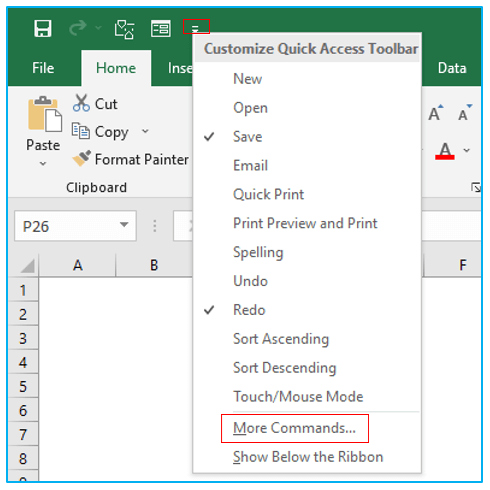
Task: Select row 2 header
Action: (x=23, y=314)
